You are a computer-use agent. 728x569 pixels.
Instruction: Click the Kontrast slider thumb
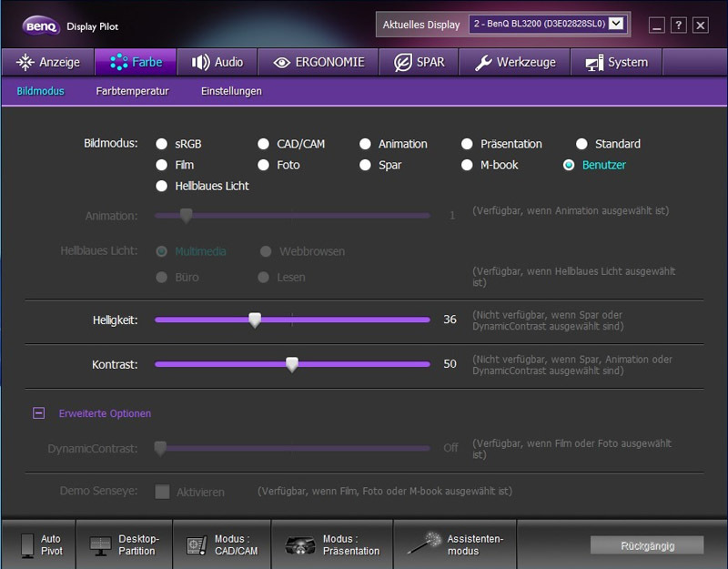[x=291, y=365]
